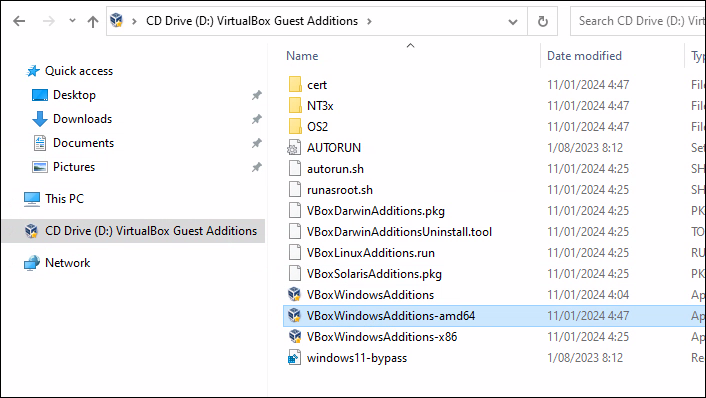This screenshot has width=706, height=398.
Task: Select the cert folder name
Action: 317,85
